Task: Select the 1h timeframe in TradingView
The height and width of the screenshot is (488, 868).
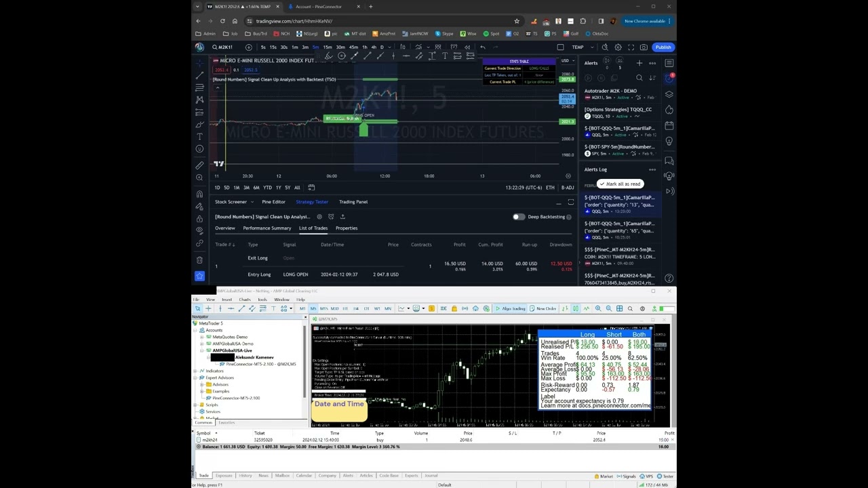Action: [x=365, y=47]
